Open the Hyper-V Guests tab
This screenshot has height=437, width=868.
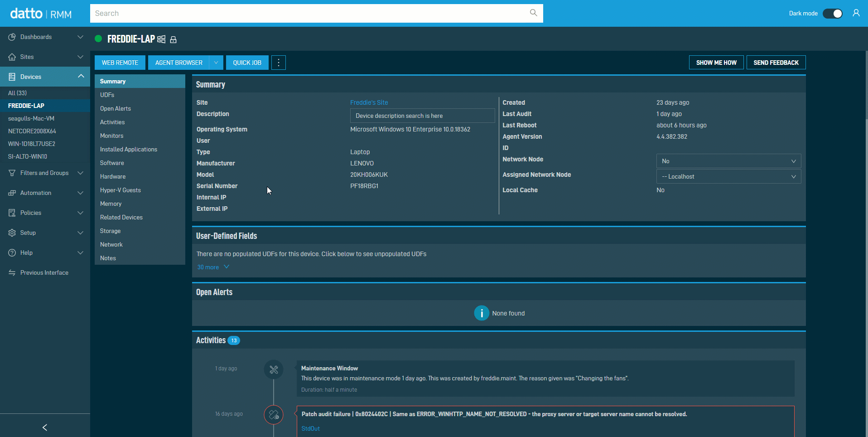pos(140,190)
